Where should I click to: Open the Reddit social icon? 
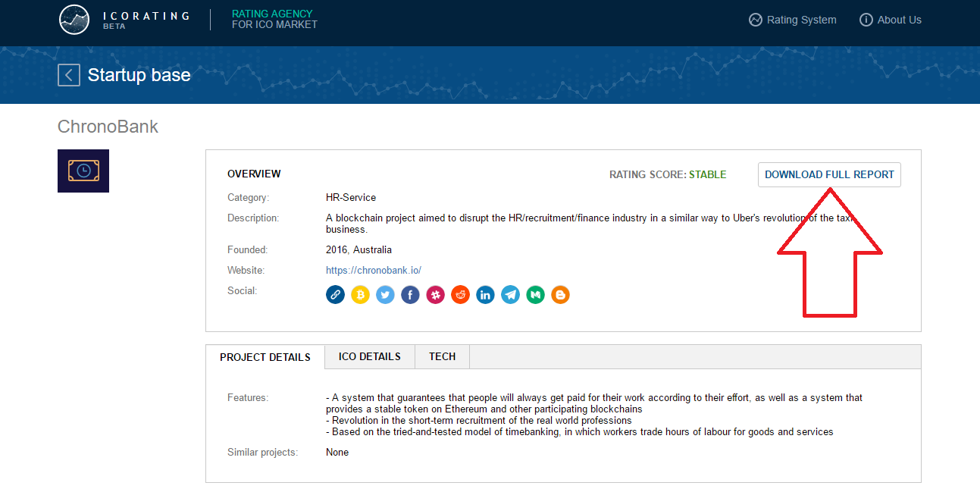(x=460, y=294)
